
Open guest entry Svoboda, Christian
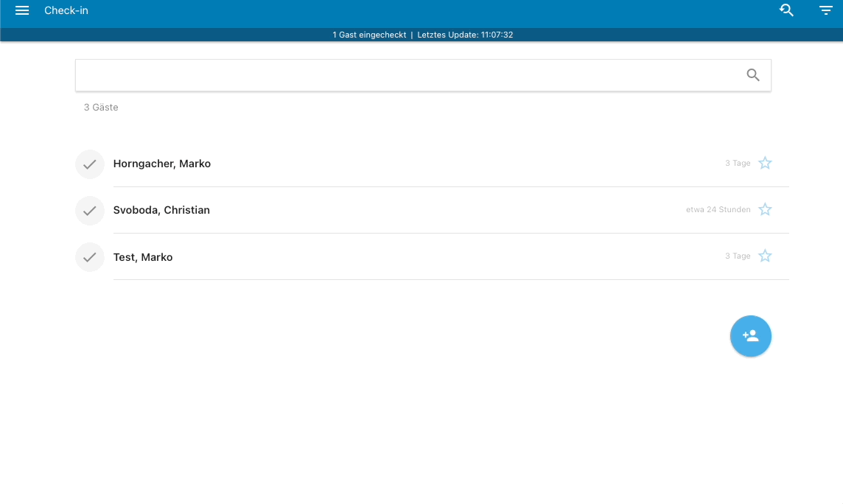[x=161, y=210]
